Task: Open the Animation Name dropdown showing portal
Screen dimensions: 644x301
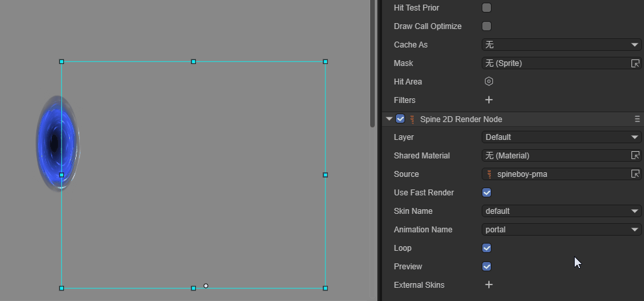Action: coord(562,230)
